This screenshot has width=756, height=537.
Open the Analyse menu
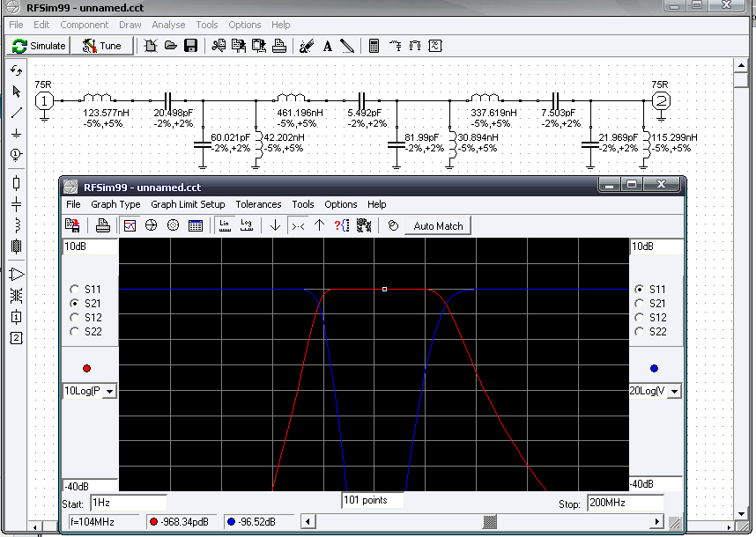click(x=168, y=25)
